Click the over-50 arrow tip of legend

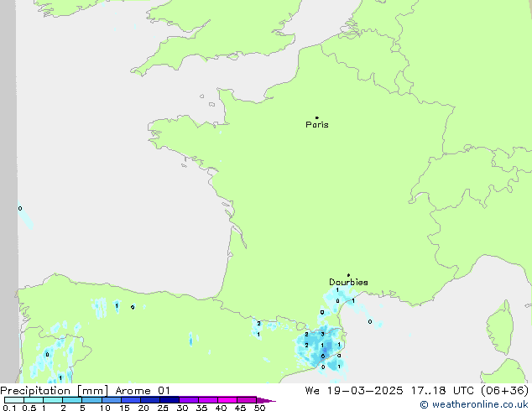[266, 400]
